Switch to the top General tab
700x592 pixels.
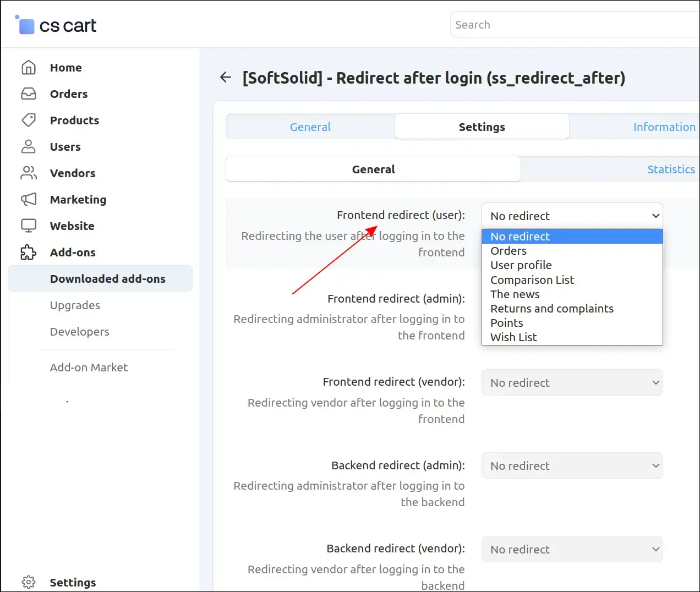pos(310,127)
